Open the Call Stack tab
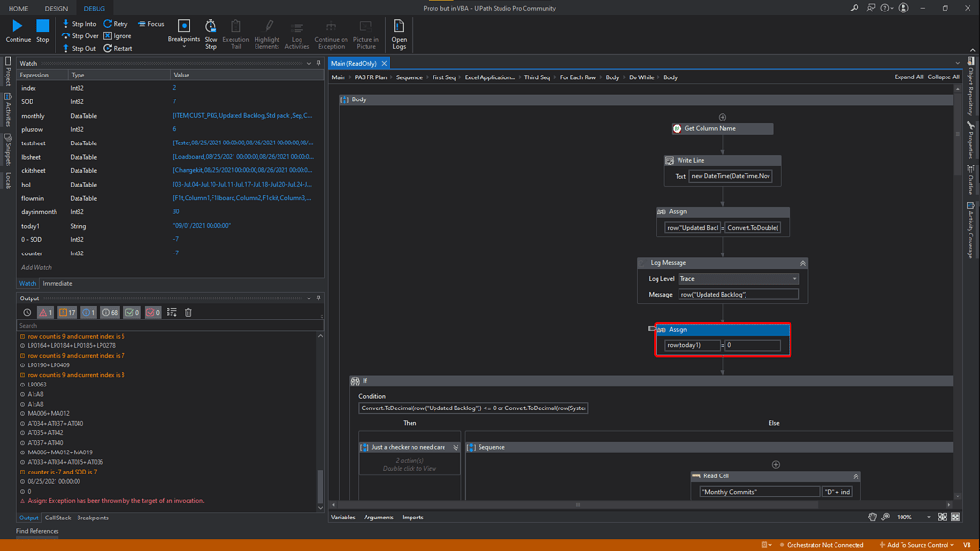980x551 pixels. pos(57,518)
